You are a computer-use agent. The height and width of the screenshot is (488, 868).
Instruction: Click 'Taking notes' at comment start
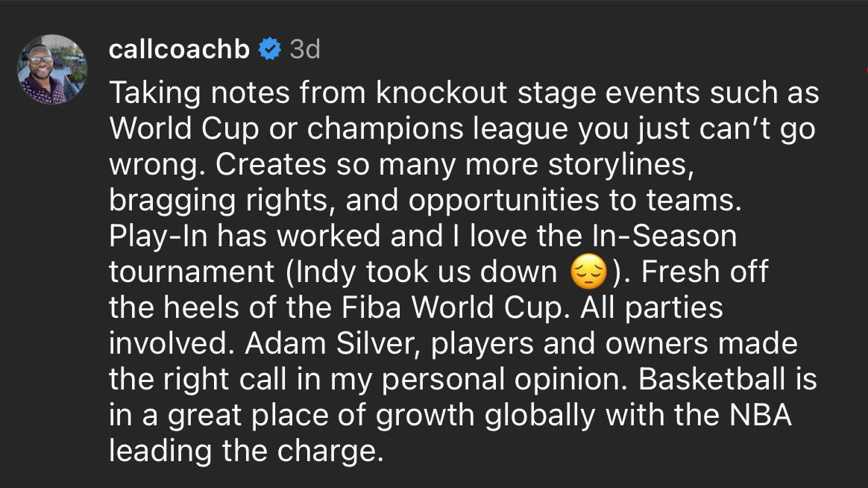coord(199,93)
